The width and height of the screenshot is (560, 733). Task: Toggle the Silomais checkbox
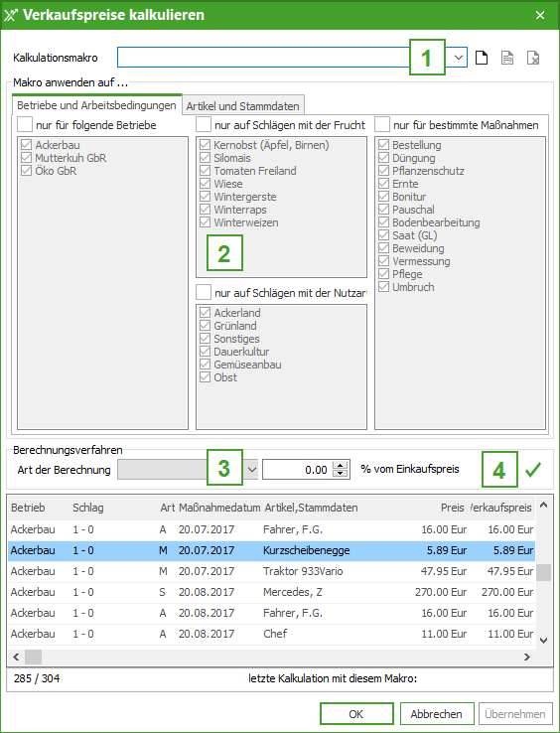point(205,158)
